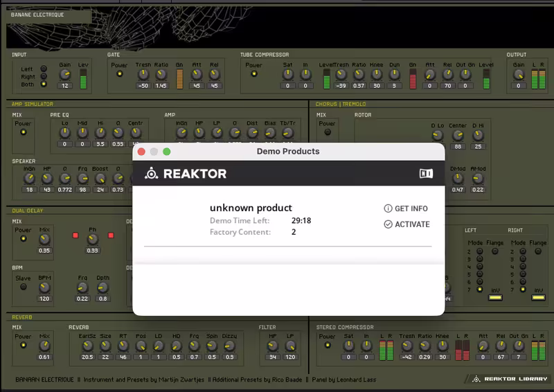Viewport: 554px width, 392px height.
Task: Click the Tube Compressor Rel value 70
Action: (x=447, y=86)
